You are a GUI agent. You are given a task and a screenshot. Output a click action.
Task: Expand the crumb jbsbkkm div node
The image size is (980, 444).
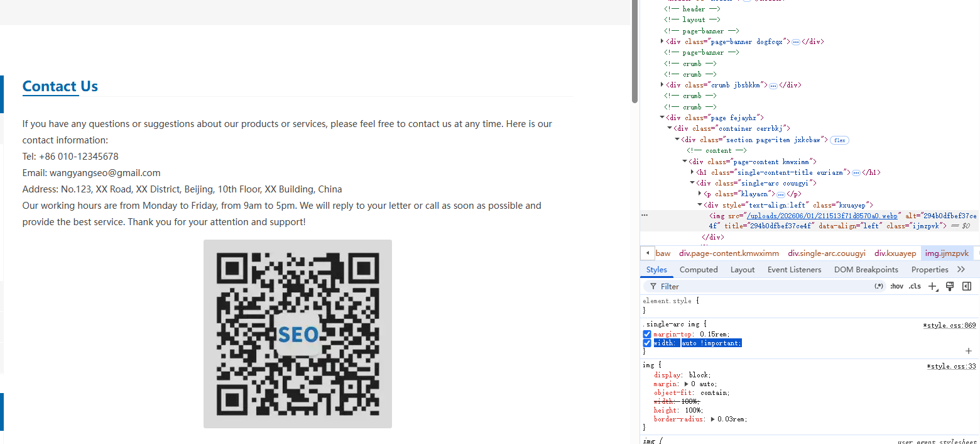(662, 85)
